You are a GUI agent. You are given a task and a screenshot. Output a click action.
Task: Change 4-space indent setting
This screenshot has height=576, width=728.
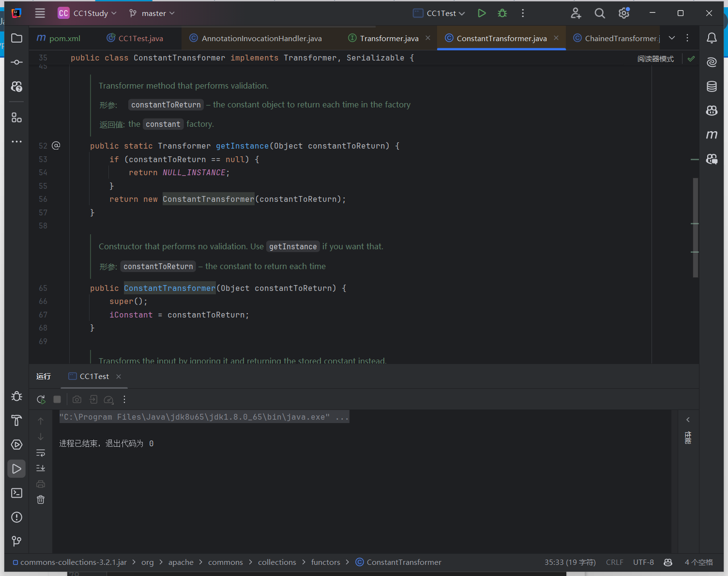[698, 562]
